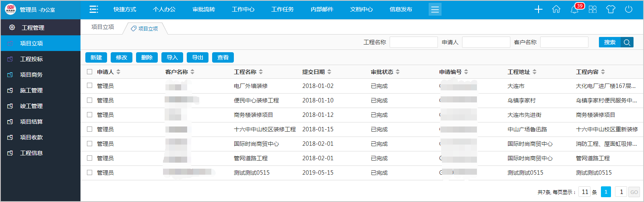
Task: Open 工作中心 top menu
Action: 243,9
